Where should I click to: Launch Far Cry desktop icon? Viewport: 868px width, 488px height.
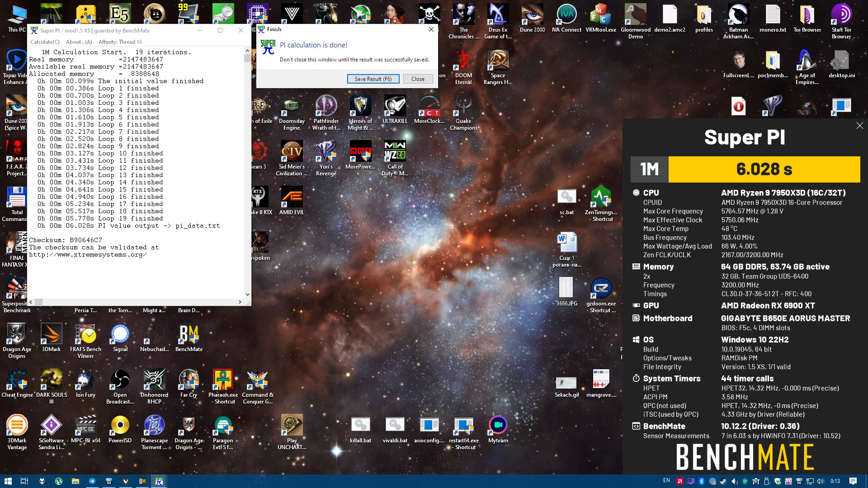(x=189, y=384)
